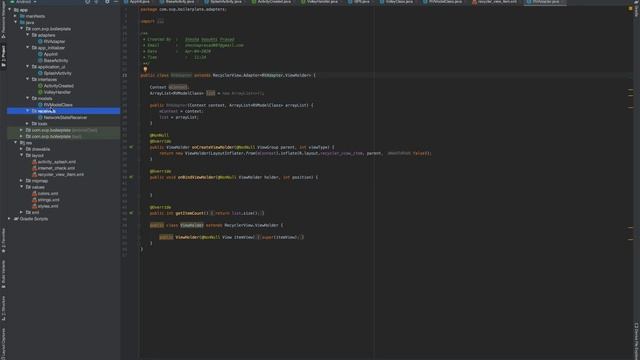The image size is (640, 360).
Task: Collapse the app module node
Action: click(9, 10)
